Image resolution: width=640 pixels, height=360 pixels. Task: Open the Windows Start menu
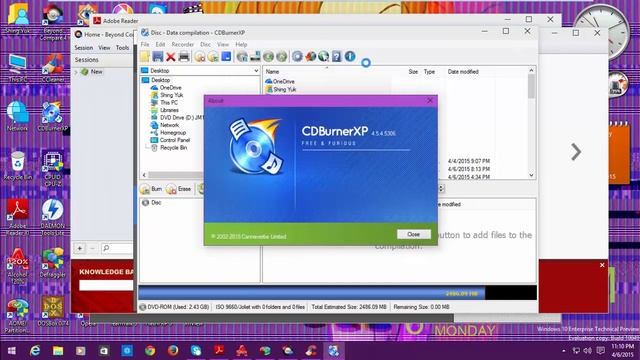click(x=11, y=351)
